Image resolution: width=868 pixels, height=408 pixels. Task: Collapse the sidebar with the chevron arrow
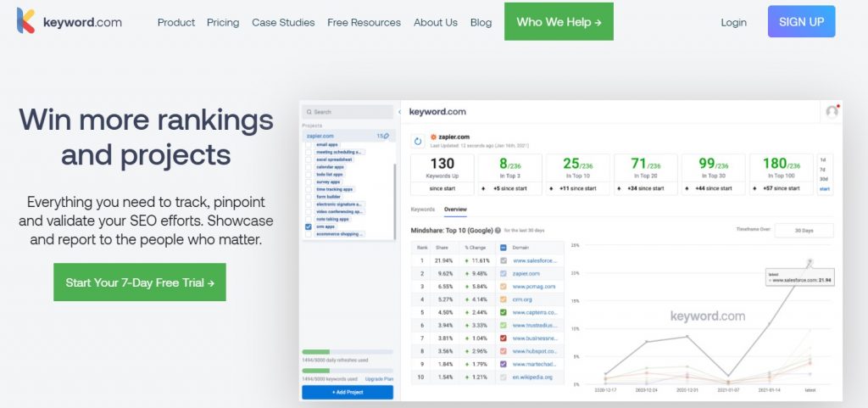click(399, 112)
